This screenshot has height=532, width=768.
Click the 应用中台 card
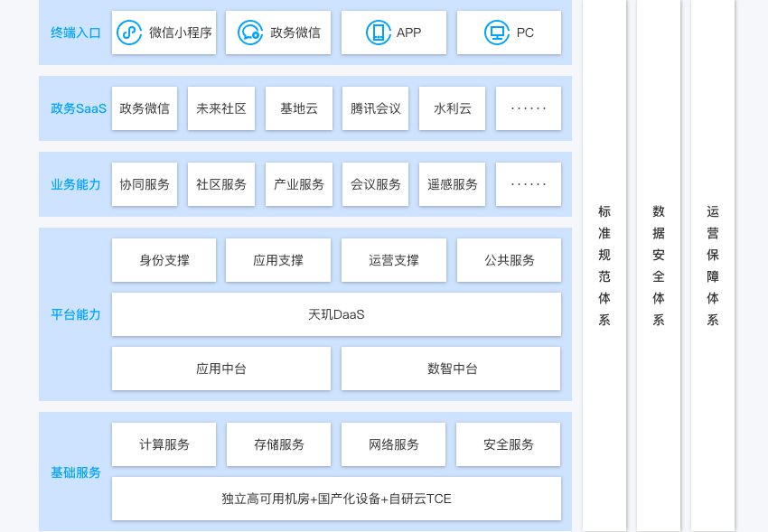[221, 369]
